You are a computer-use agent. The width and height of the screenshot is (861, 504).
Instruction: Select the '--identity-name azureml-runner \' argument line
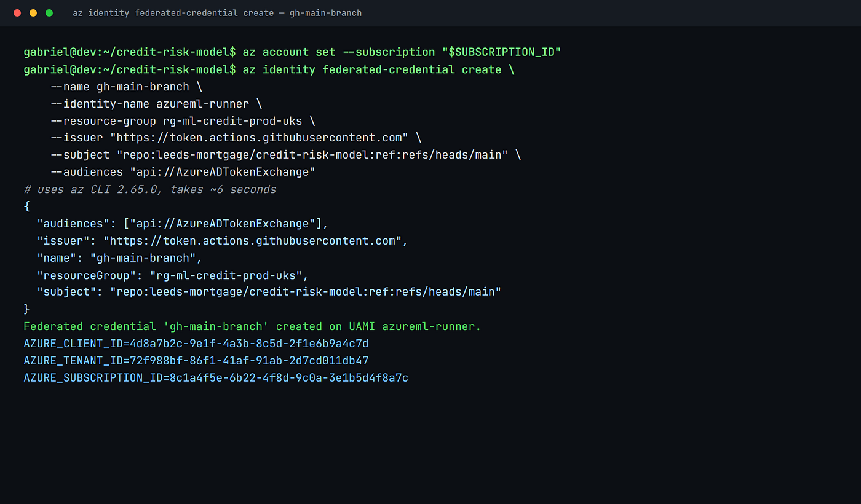pos(157,104)
